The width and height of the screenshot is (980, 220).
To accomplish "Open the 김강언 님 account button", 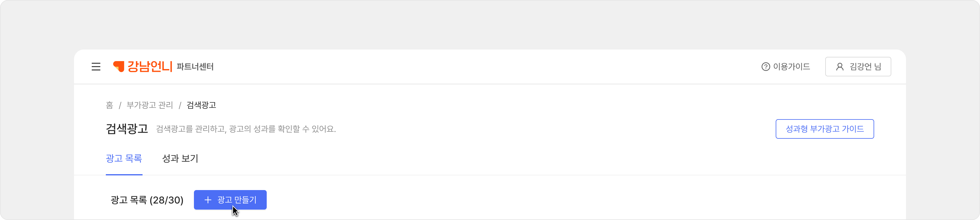I will pos(858,67).
